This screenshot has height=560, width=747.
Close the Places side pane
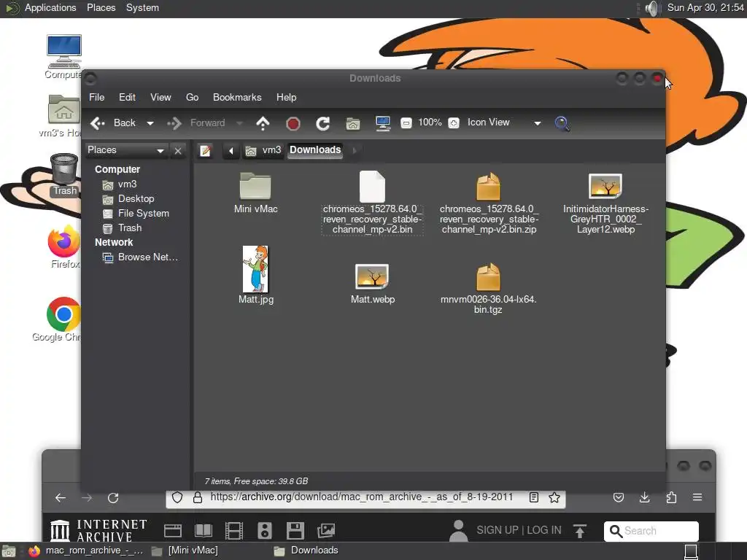[178, 151]
